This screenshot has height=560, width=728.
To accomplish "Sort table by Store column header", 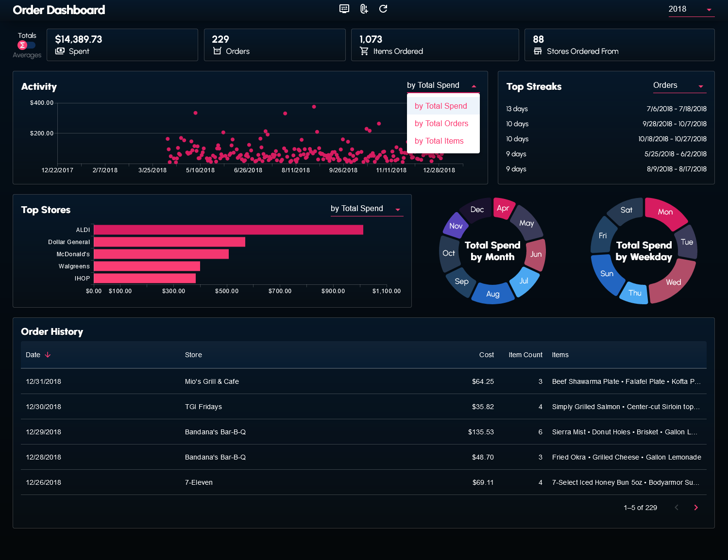I will click(193, 355).
